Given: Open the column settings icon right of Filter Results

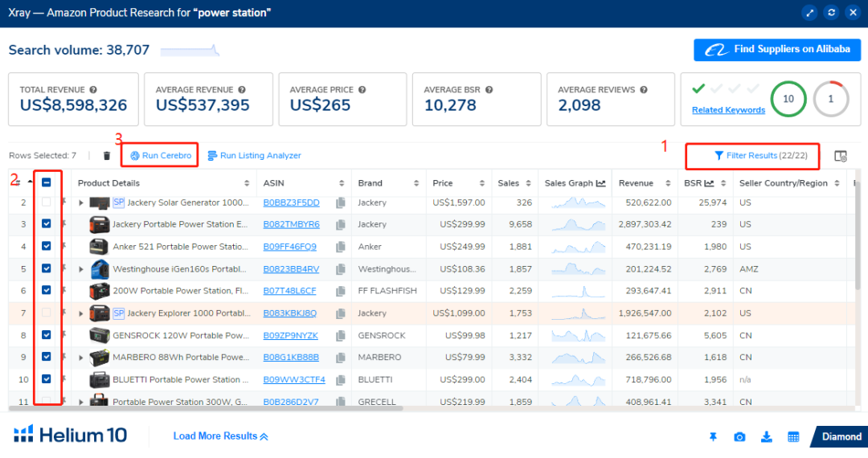Looking at the screenshot, I should [x=841, y=156].
